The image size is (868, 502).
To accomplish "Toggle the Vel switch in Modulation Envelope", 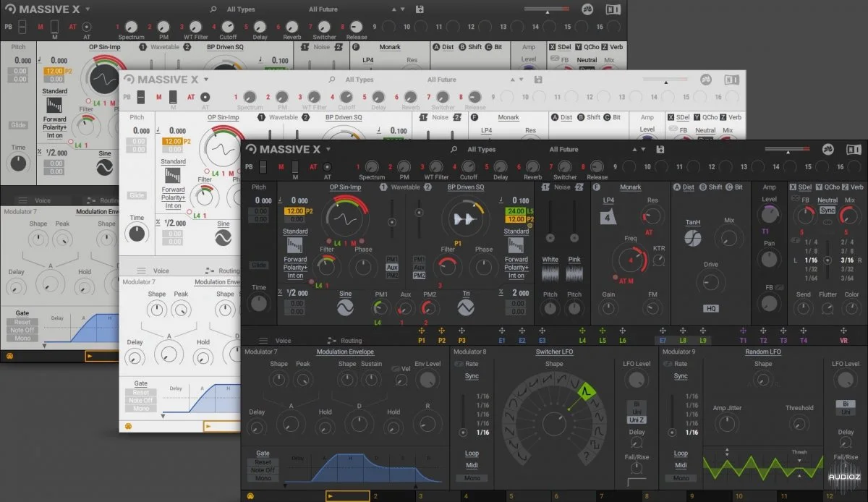I will 396,369.
